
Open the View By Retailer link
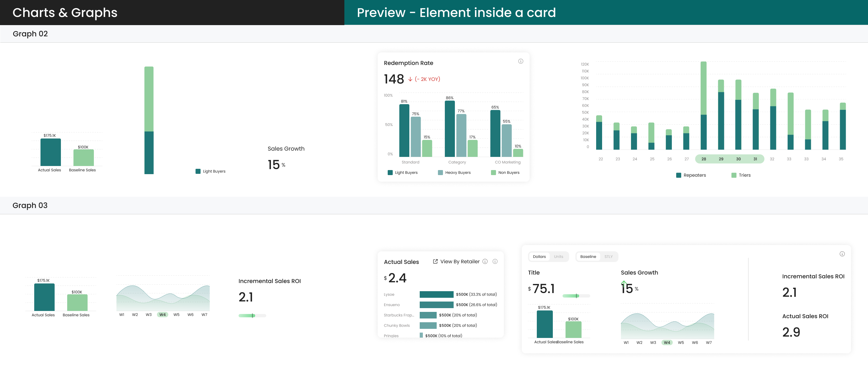pos(460,262)
